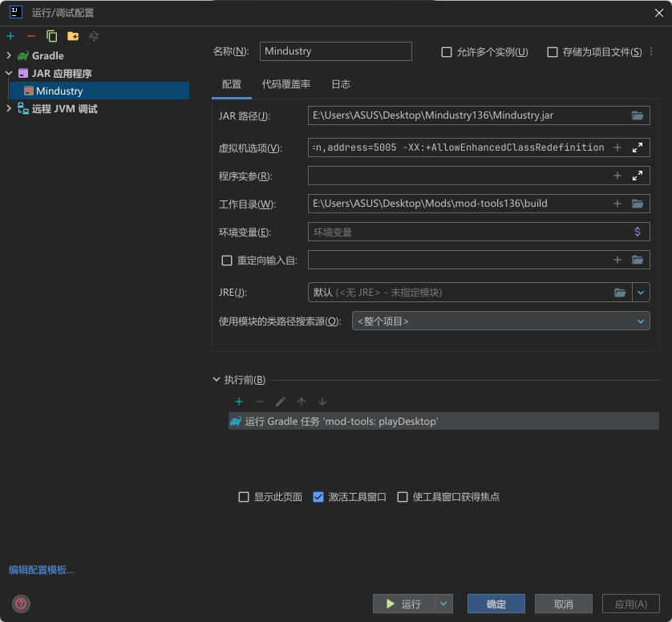Select the Gradle playDesktop task row
This screenshot has width=672, height=622.
coord(443,421)
